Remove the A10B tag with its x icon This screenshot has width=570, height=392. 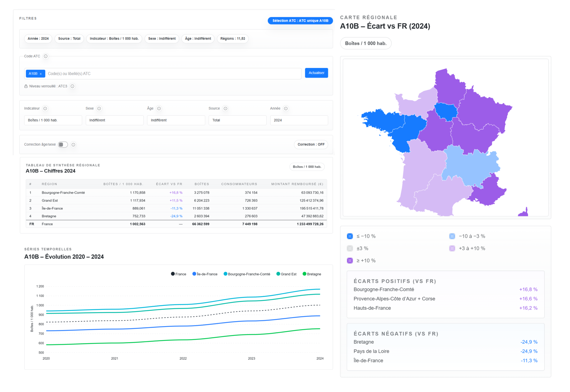click(41, 74)
